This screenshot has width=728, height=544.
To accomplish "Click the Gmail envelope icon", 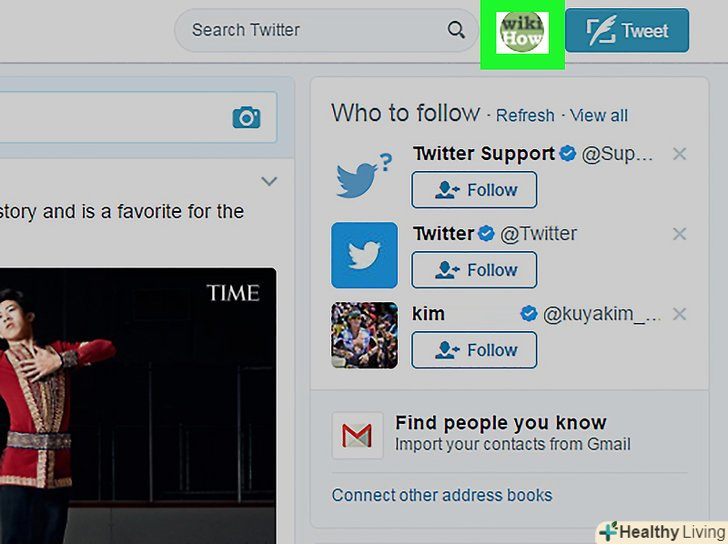I will coord(357,435).
